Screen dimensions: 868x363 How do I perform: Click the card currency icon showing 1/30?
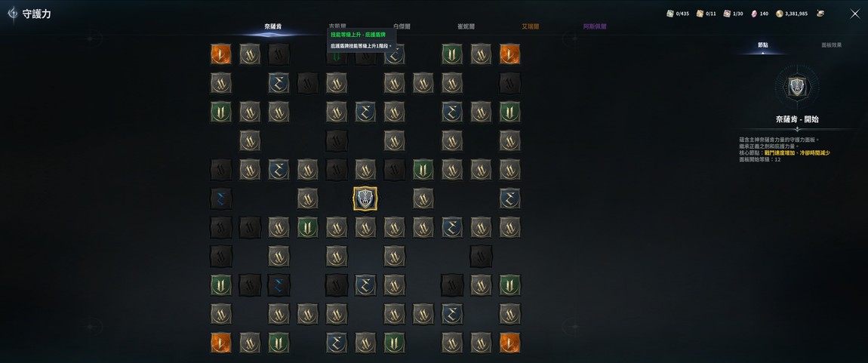tap(727, 14)
